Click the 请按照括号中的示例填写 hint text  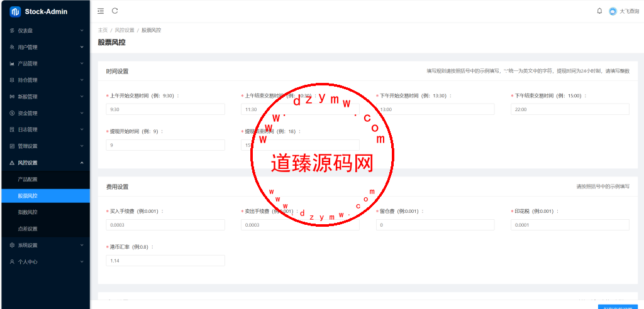603,187
